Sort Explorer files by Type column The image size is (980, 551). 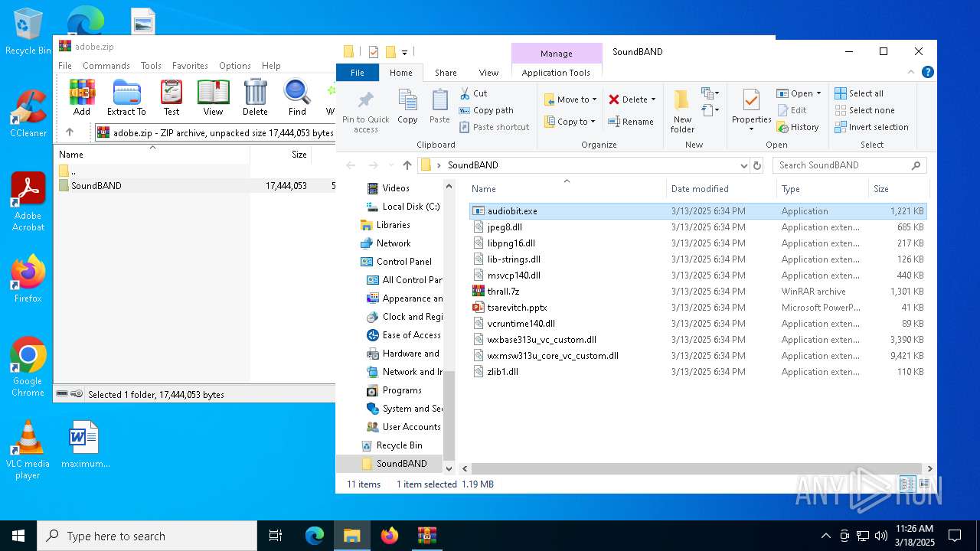(x=822, y=189)
